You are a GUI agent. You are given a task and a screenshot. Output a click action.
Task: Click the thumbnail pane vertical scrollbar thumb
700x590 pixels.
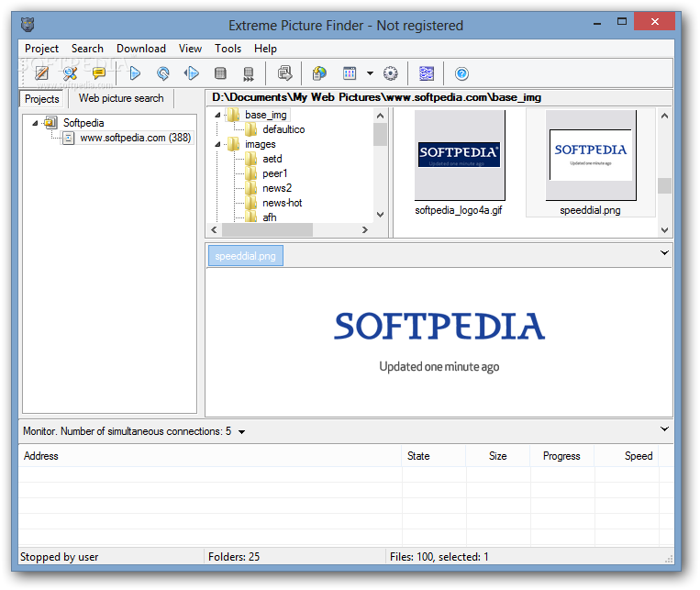[x=664, y=185]
